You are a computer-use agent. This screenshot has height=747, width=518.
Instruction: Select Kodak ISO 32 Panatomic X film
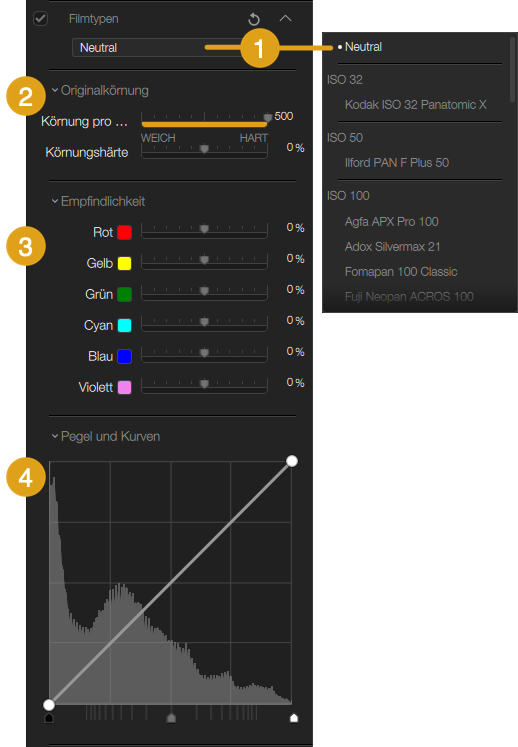click(x=416, y=105)
